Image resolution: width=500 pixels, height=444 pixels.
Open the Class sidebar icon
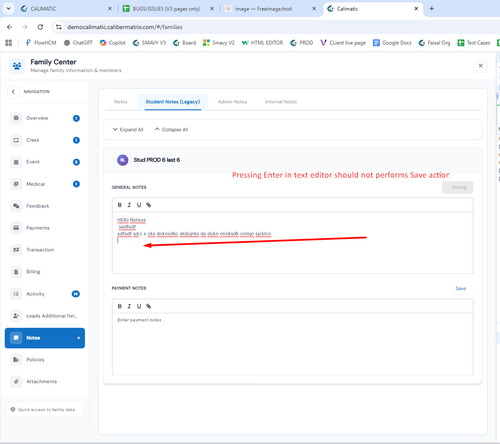point(16,140)
